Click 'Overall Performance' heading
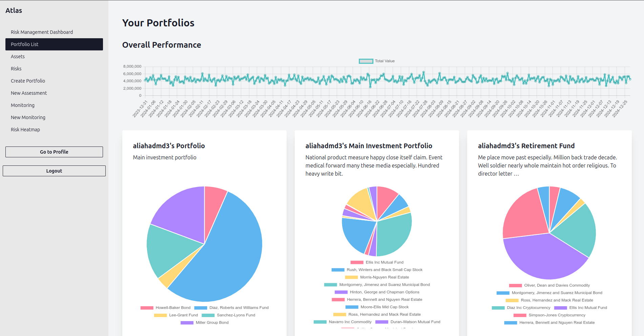 (162, 45)
